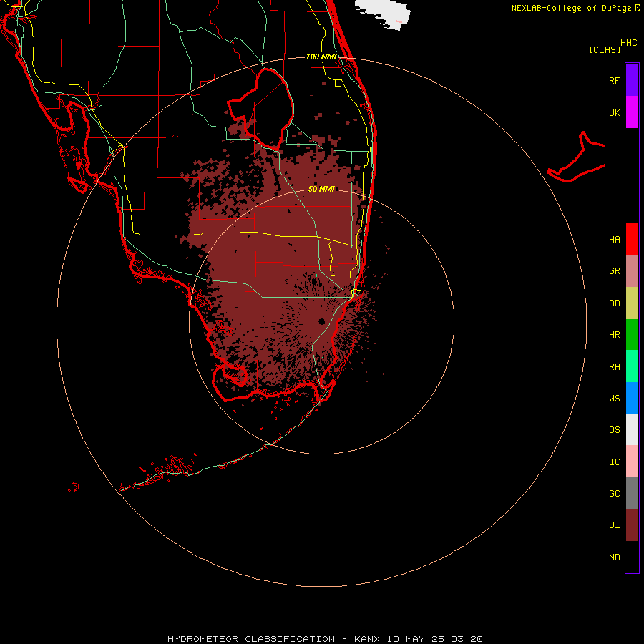Viewport: 644px width, 644px height.
Task: Click the ND black legend swatch
Action: tap(632, 557)
